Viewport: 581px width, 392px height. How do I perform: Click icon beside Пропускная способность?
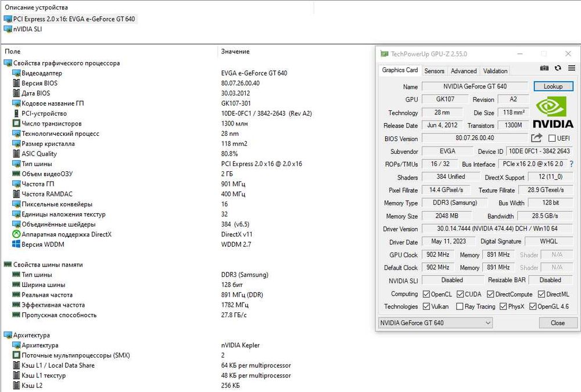16,315
